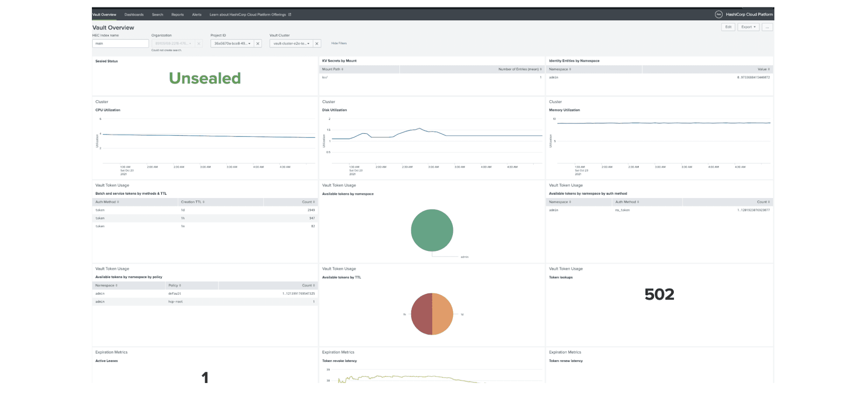This screenshot has height=397, width=868.
Task: Open the Export dropdown menu
Action: (x=748, y=27)
